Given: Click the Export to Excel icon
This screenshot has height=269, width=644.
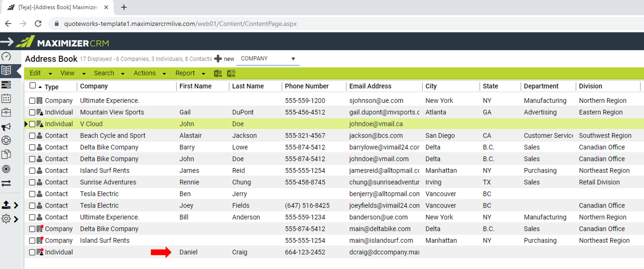Looking at the screenshot, I should coord(218,73).
